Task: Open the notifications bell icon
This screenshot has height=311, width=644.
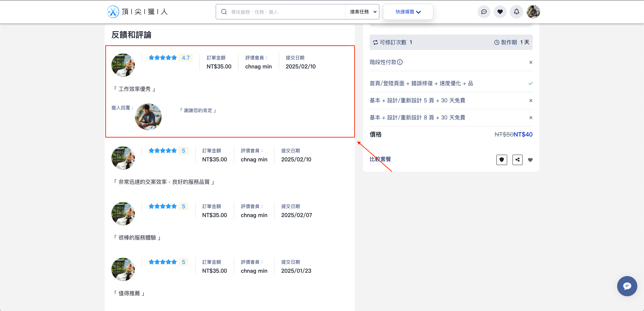Action: click(x=516, y=11)
